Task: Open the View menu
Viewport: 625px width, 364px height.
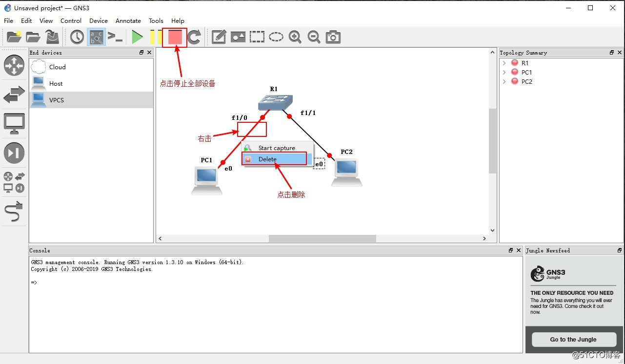Action: [46, 20]
